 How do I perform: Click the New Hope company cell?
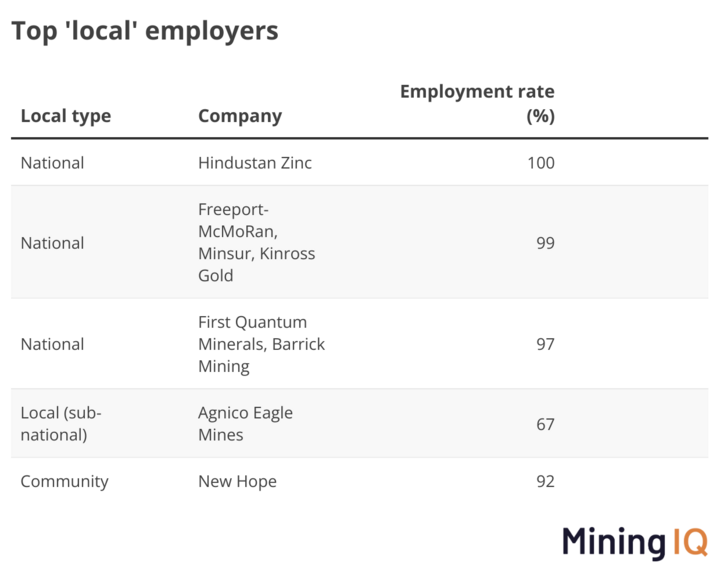(237, 481)
